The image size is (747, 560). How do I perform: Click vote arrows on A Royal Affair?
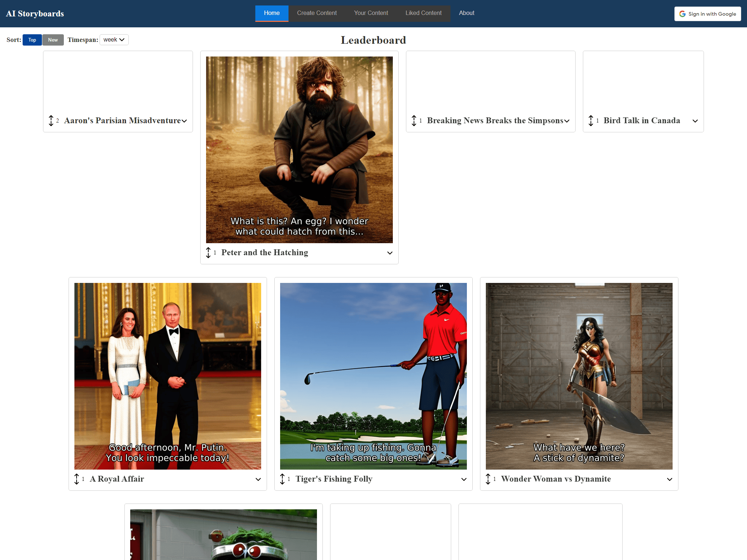click(x=77, y=479)
